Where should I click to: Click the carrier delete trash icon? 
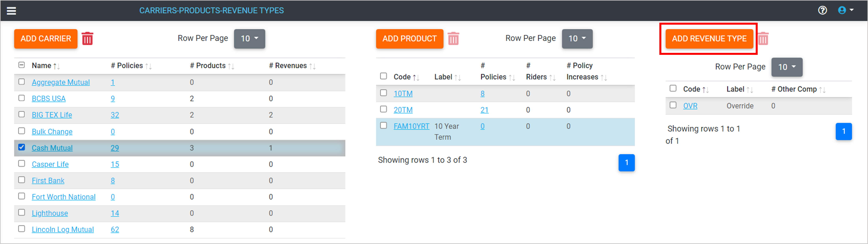(87, 38)
